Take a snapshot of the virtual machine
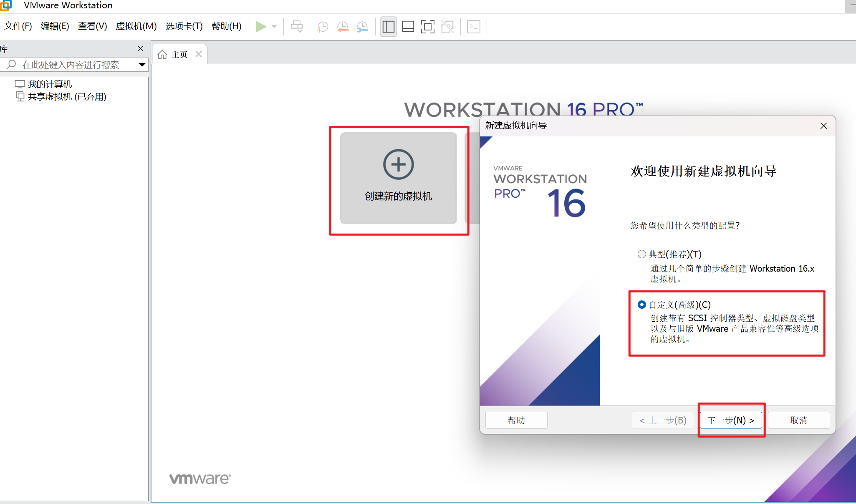856x504 pixels. 322,26
